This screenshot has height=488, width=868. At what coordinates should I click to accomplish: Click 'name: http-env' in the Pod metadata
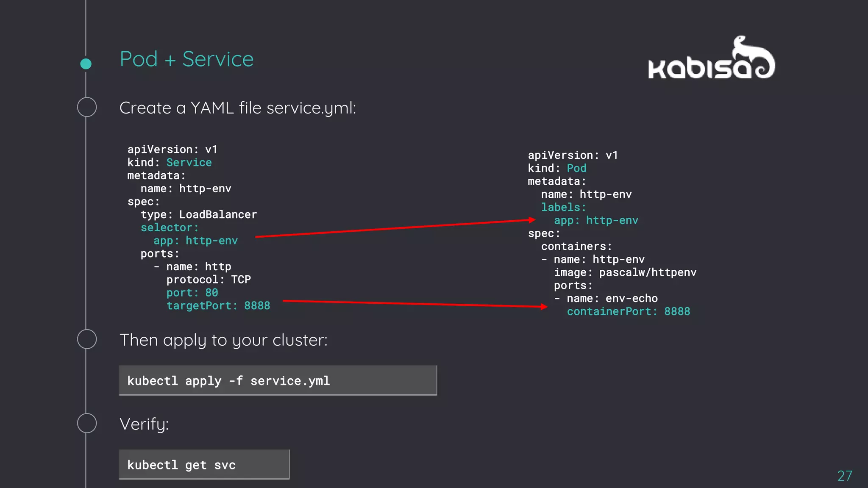tap(586, 194)
